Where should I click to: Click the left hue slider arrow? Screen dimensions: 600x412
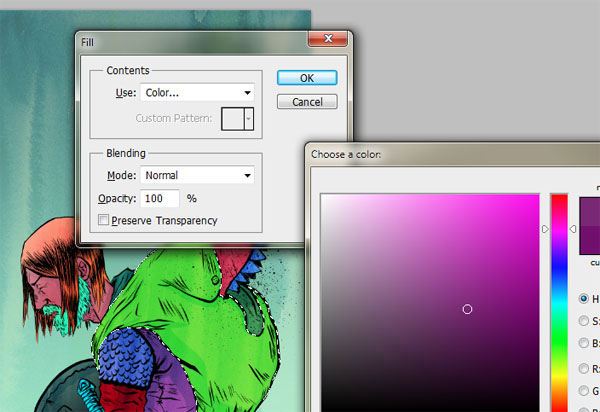[x=546, y=229]
